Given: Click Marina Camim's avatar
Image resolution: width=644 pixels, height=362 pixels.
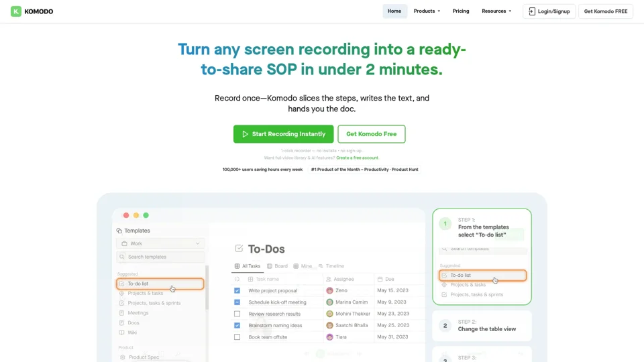Looking at the screenshot, I should coord(329,302).
